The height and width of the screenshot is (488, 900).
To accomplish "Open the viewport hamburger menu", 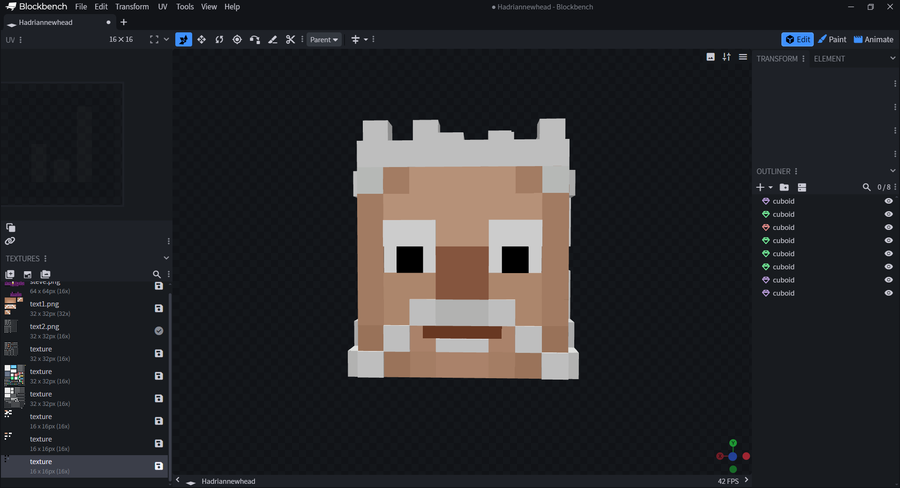I will pos(743,57).
